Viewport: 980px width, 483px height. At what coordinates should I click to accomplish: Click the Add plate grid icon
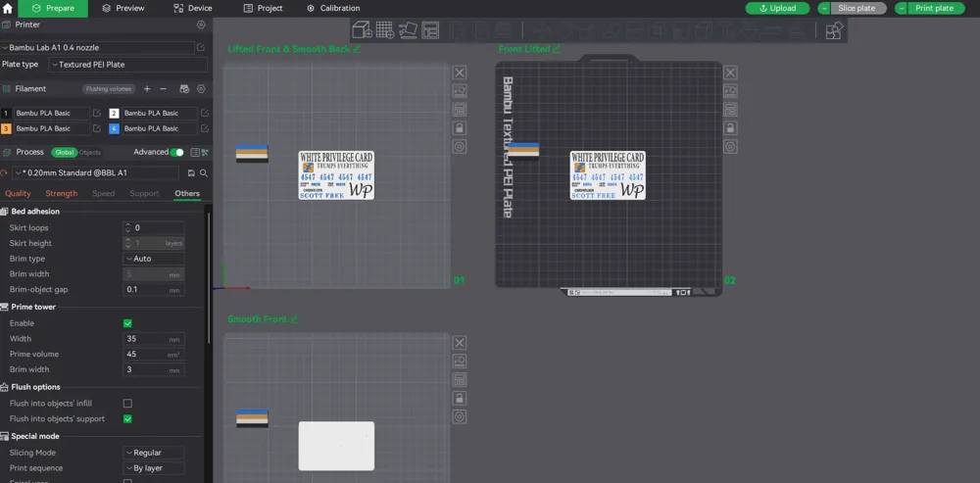tap(385, 30)
